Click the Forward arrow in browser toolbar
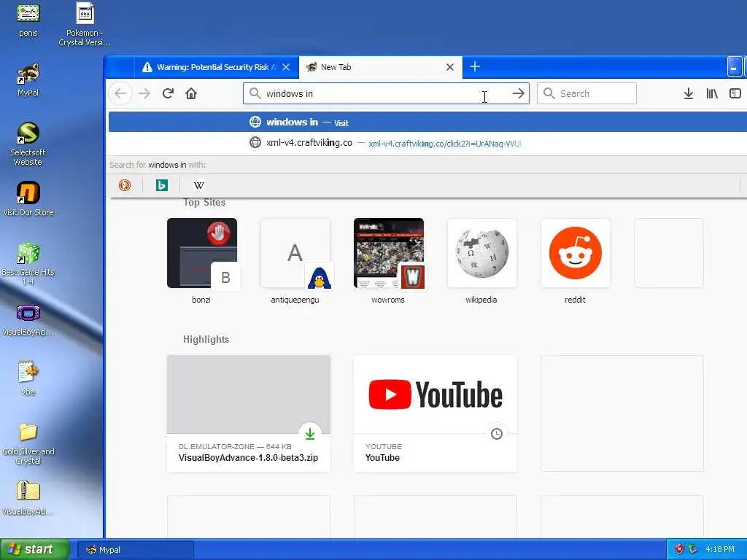Image resolution: width=747 pixels, height=560 pixels. click(144, 93)
